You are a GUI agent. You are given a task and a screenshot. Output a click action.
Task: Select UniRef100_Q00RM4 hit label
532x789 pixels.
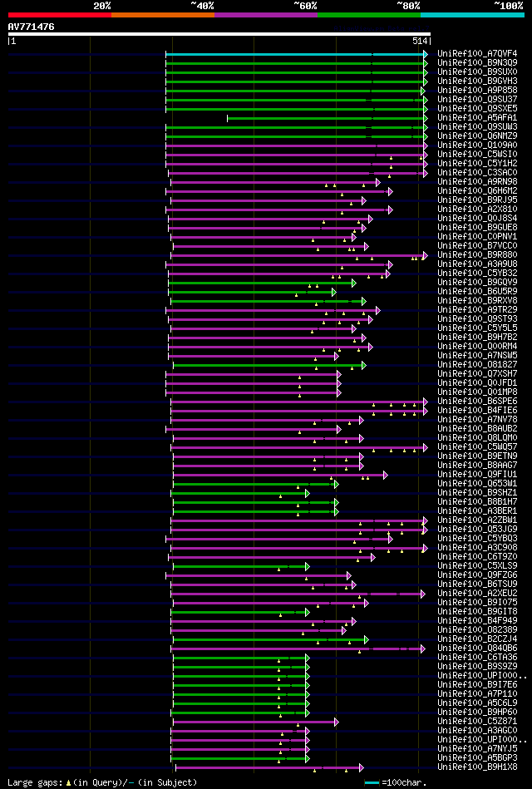[478, 346]
